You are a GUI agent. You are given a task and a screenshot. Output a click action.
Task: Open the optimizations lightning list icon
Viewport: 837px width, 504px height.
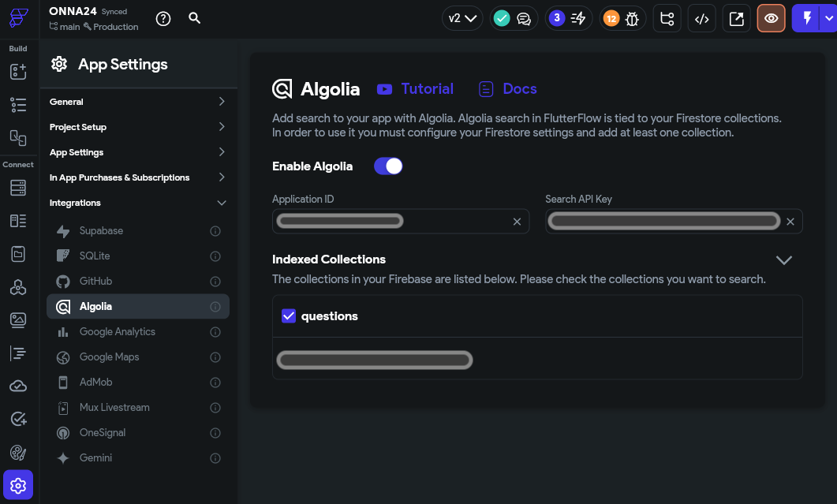tap(578, 19)
